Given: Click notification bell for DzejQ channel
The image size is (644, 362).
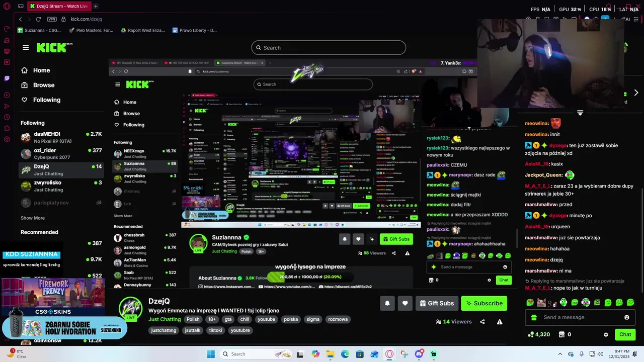Looking at the screenshot, I should [387, 303].
